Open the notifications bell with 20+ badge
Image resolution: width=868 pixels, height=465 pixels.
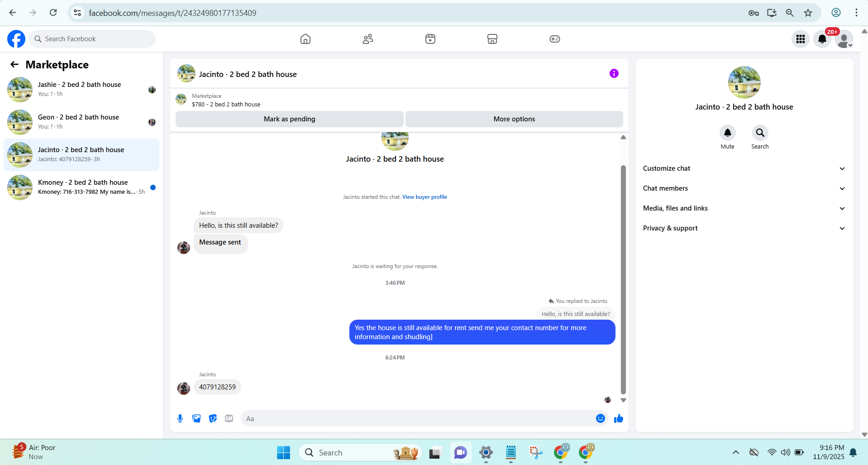[x=822, y=39]
